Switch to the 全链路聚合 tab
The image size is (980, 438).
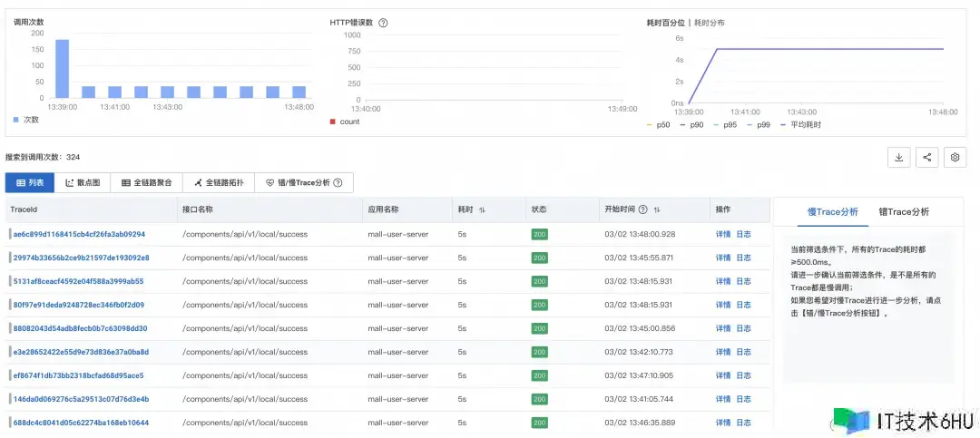click(x=146, y=182)
